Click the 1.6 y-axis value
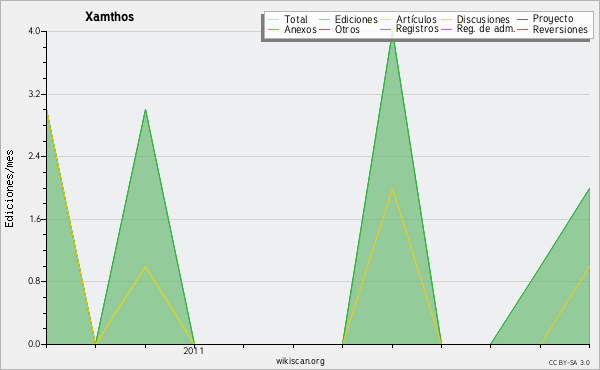This screenshot has height=370, width=600. 34,219
